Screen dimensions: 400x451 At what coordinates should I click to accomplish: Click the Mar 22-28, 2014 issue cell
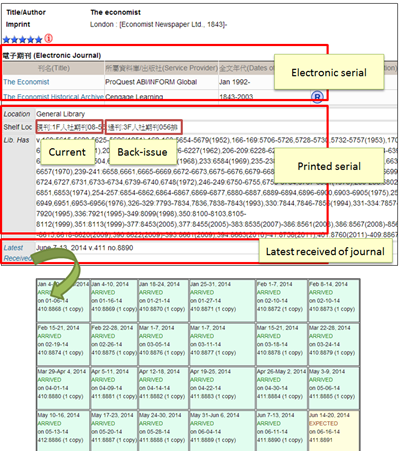point(334,344)
